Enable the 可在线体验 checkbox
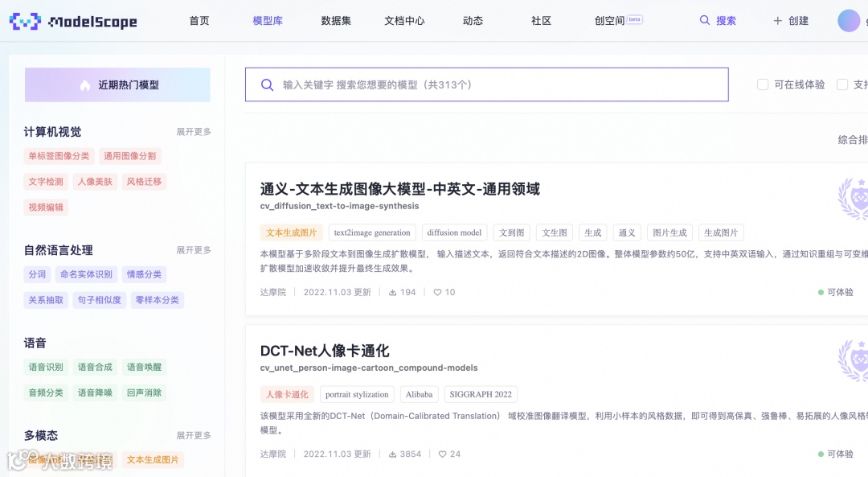868x477 pixels. point(763,84)
